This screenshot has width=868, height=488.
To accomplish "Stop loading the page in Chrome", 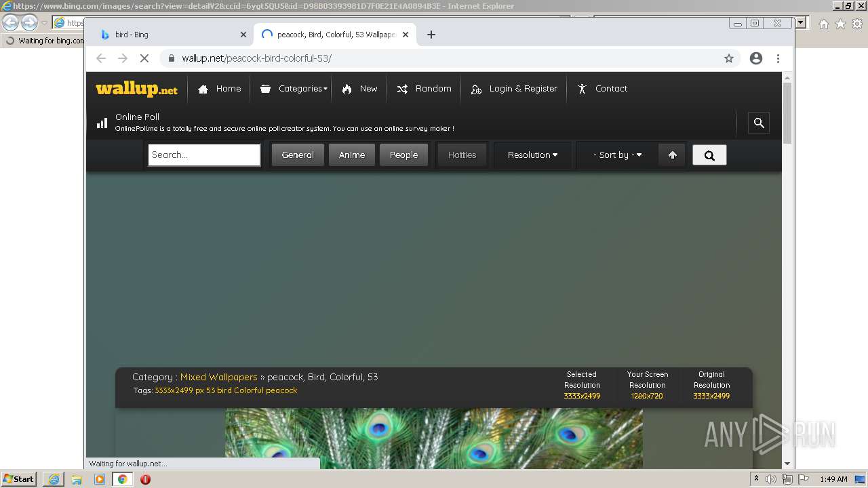I will [144, 58].
